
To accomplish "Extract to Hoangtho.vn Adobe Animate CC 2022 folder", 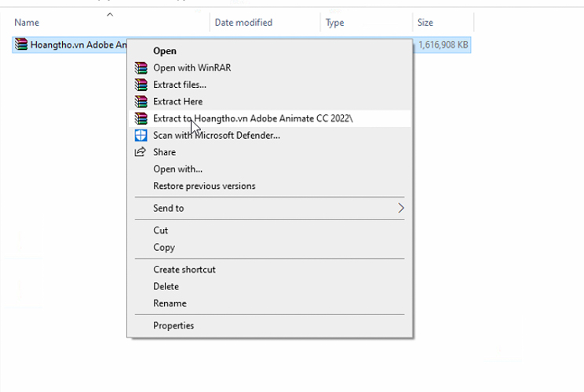I will (269, 118).
